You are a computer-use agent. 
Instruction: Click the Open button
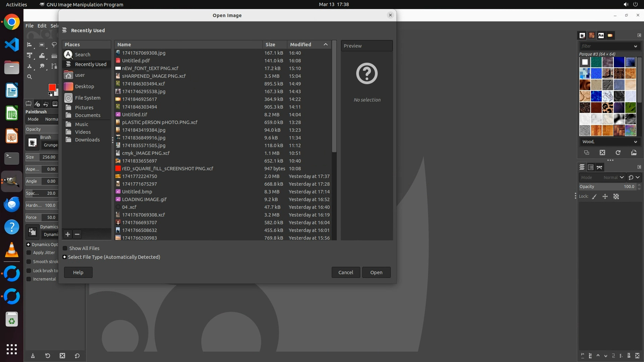(376, 273)
